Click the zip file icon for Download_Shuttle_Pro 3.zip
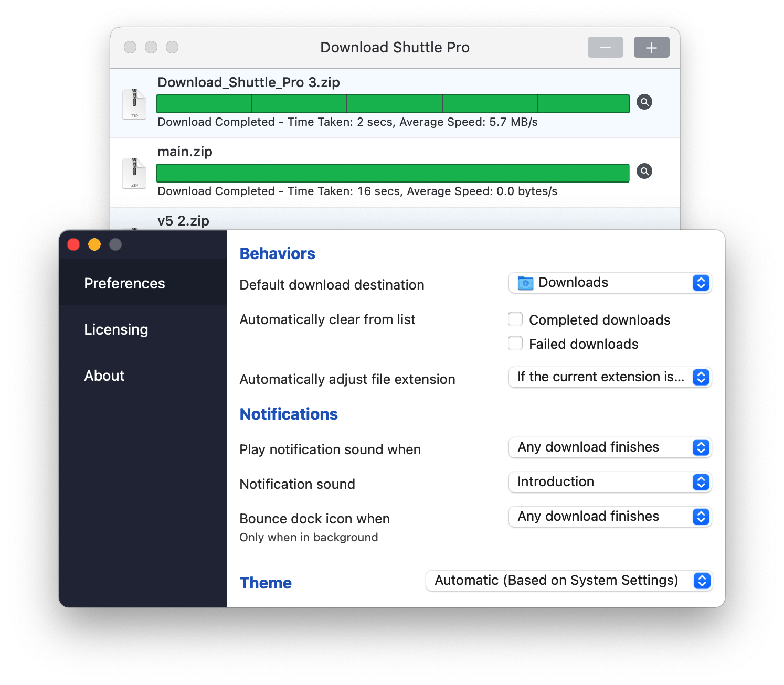Image resolution: width=784 pixels, height=685 pixels. click(x=134, y=104)
